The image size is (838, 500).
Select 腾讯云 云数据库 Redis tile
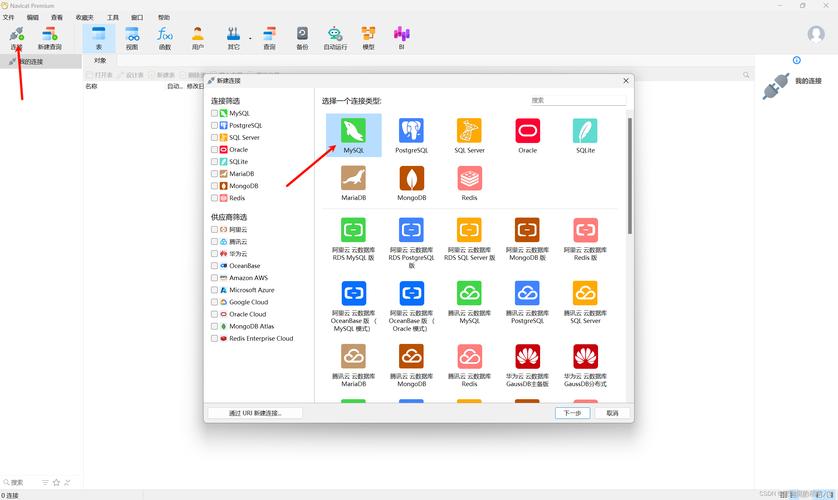tap(469, 365)
